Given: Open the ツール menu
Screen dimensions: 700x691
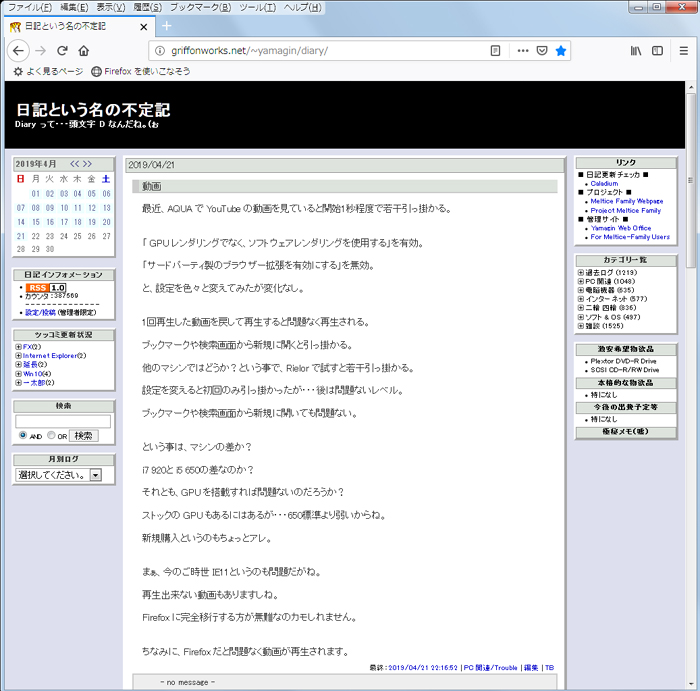Looking at the screenshot, I should click(259, 7).
